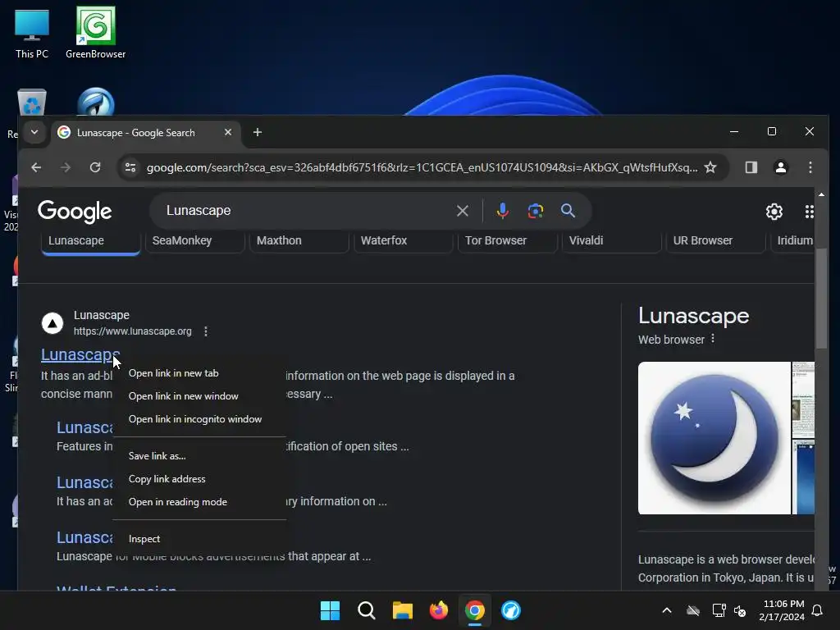840x630 pixels.
Task: Submit search with magnifying glass icon
Action: tap(568, 211)
